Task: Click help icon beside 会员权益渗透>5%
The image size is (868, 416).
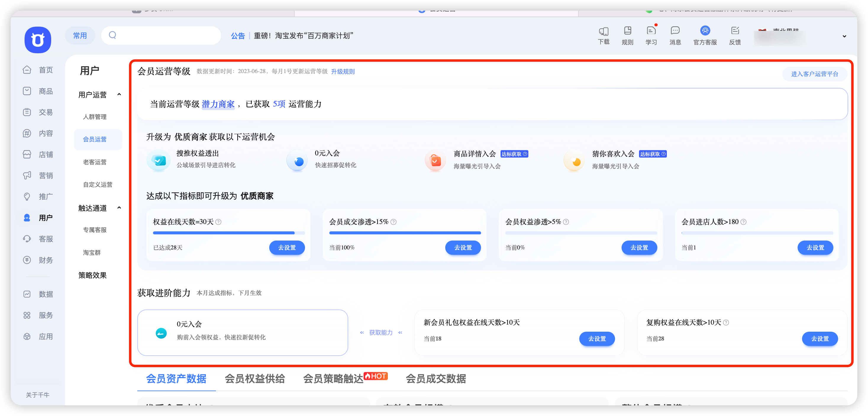Action: pos(566,222)
